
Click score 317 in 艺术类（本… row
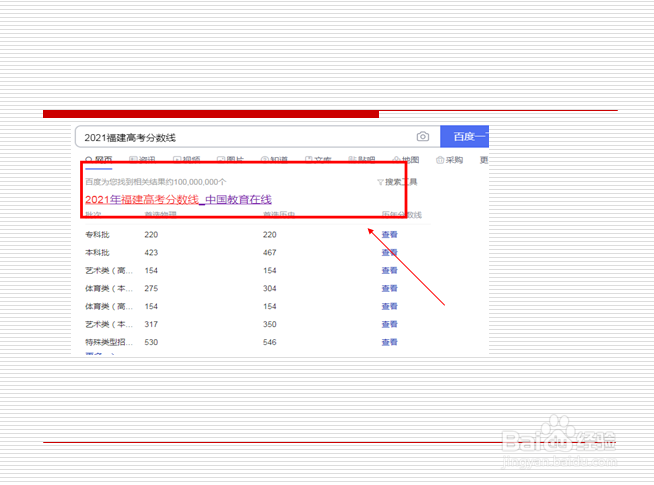point(151,324)
